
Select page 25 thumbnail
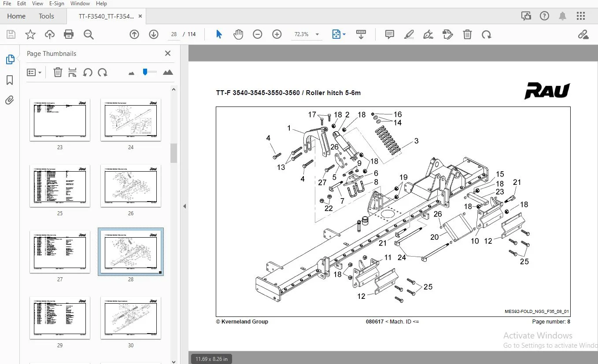(60, 186)
